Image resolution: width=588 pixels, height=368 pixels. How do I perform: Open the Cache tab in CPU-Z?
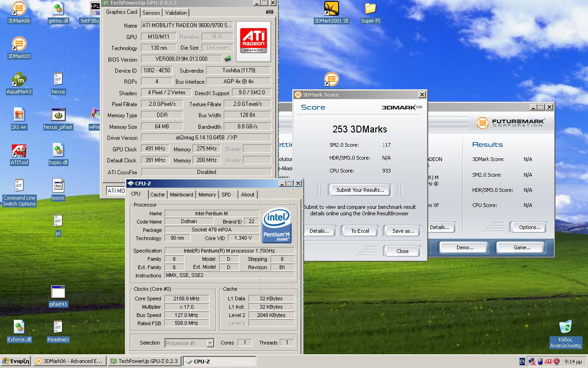(x=157, y=195)
